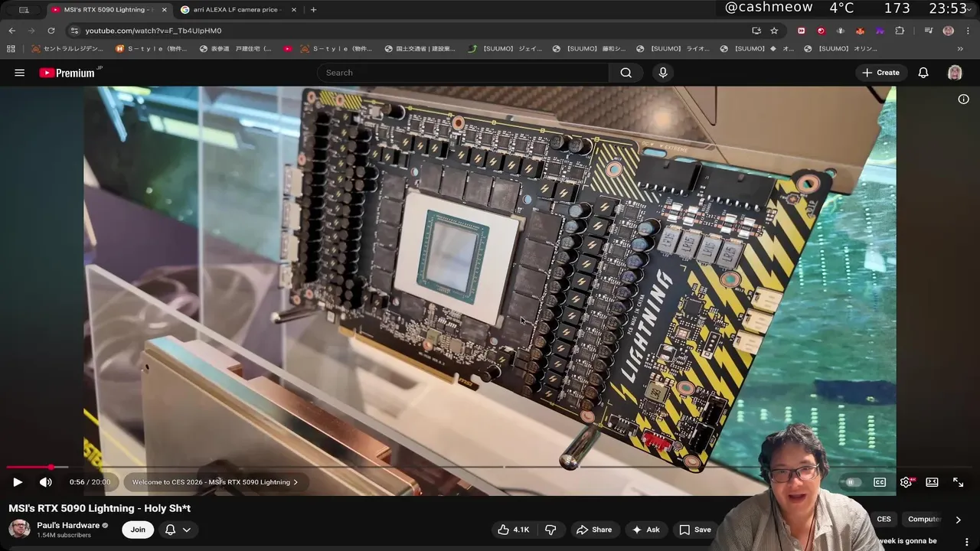Save the video to a playlist

(695, 530)
